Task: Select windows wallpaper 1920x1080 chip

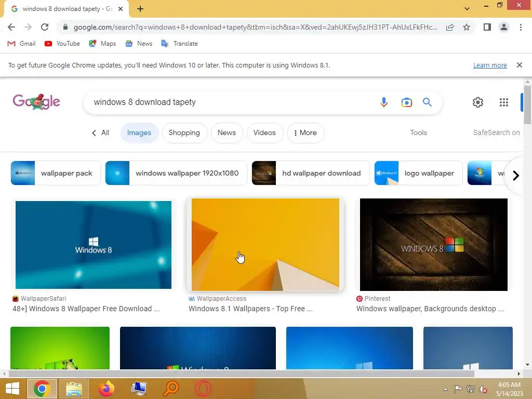Action: point(176,173)
